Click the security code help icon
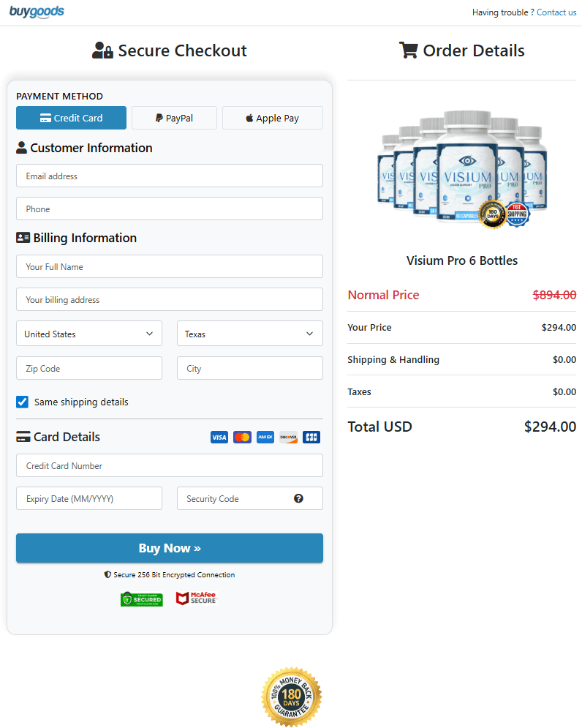 coord(298,498)
